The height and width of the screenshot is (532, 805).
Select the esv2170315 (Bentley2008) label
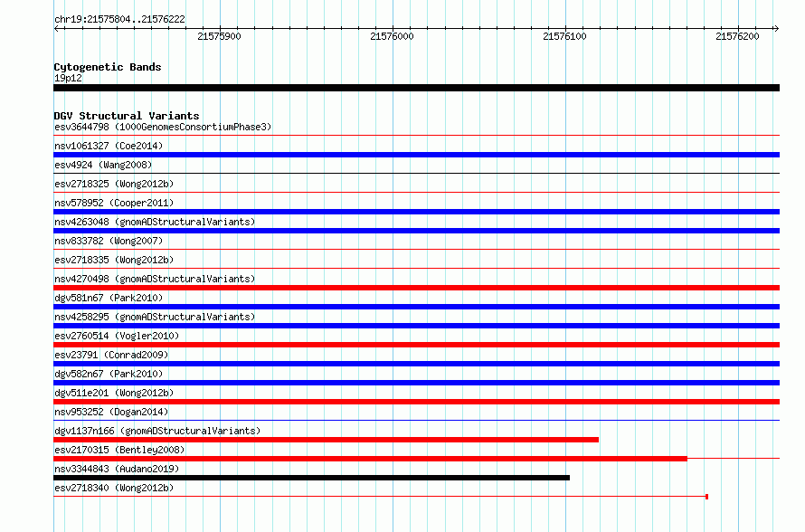[119, 450]
